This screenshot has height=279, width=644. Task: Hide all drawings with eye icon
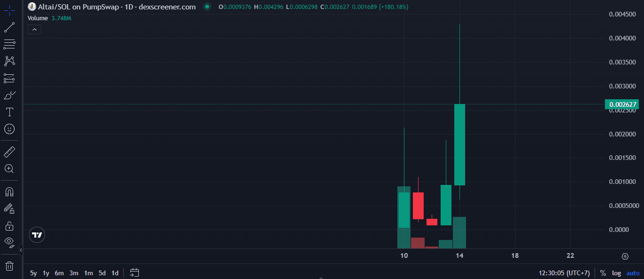click(x=9, y=242)
